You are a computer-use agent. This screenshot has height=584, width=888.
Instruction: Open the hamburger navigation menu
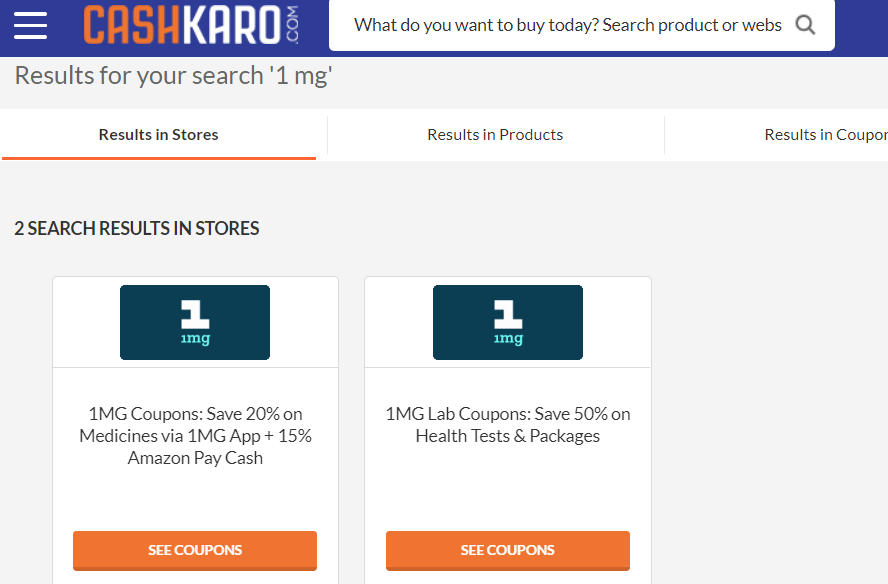[x=31, y=25]
